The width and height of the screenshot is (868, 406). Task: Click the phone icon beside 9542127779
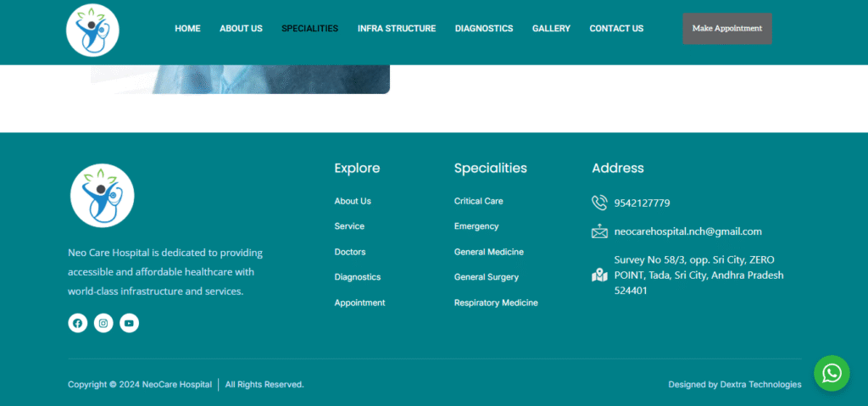599,203
